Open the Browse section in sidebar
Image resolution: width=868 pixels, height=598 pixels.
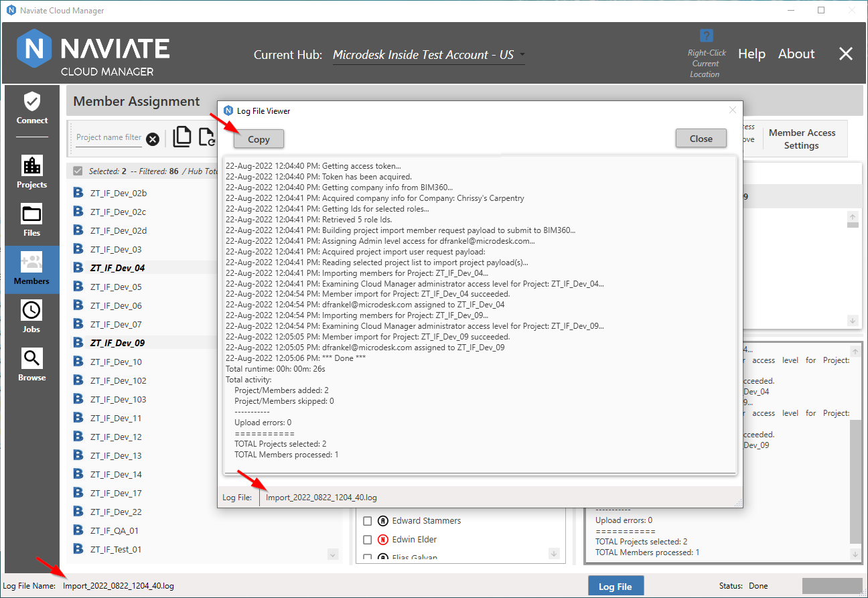click(x=32, y=366)
